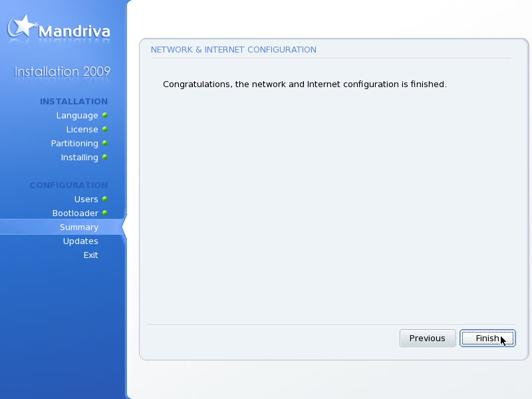Click the Installation 2009 heading
532x399 pixels.
click(62, 72)
